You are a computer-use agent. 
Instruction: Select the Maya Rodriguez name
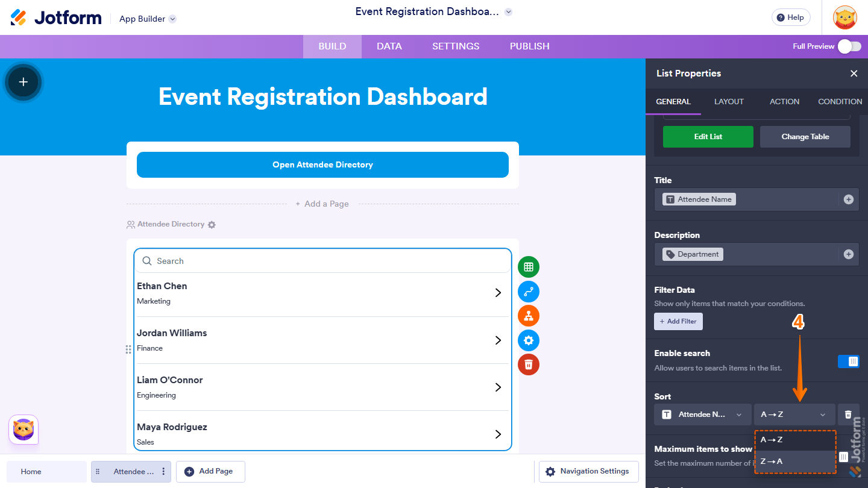[172, 427]
